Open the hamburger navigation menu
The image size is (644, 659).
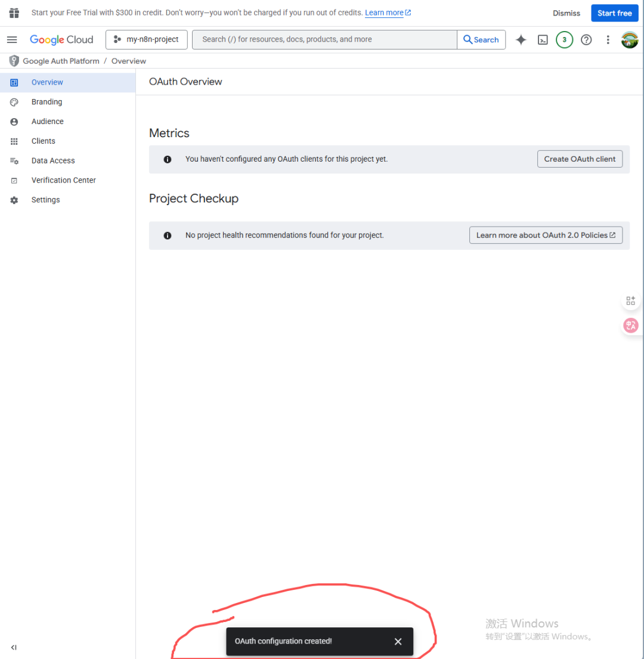coord(12,40)
